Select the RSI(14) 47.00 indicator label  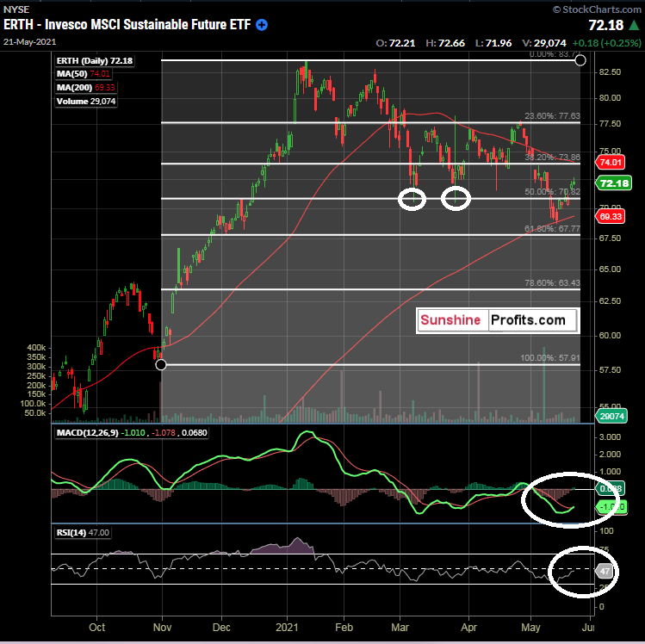[x=83, y=533]
